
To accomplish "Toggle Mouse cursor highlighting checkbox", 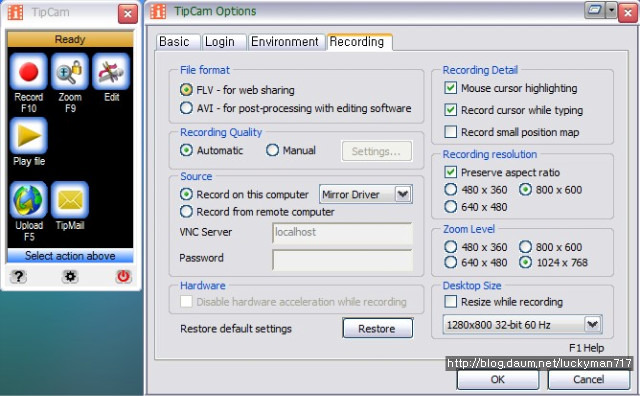I will tap(451, 88).
